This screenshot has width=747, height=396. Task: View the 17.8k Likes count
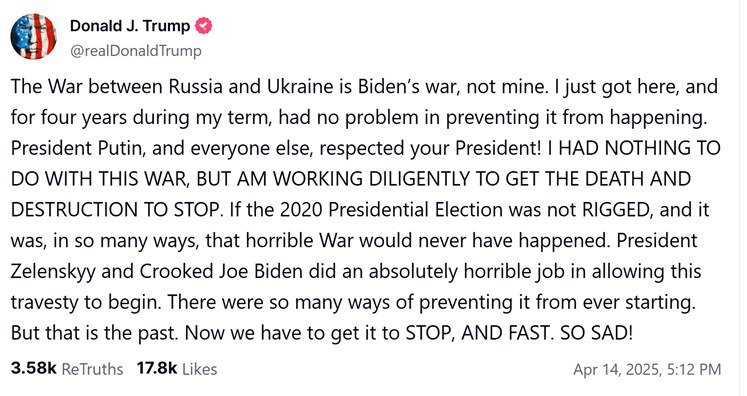[157, 368]
